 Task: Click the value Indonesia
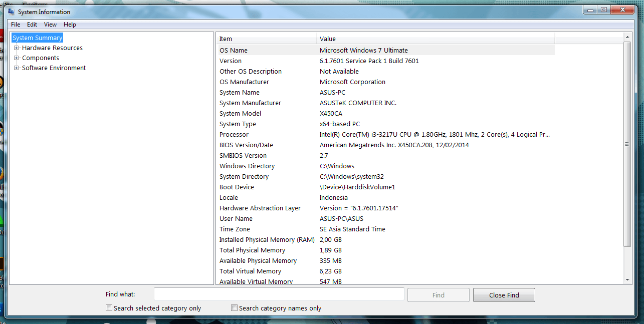click(333, 197)
